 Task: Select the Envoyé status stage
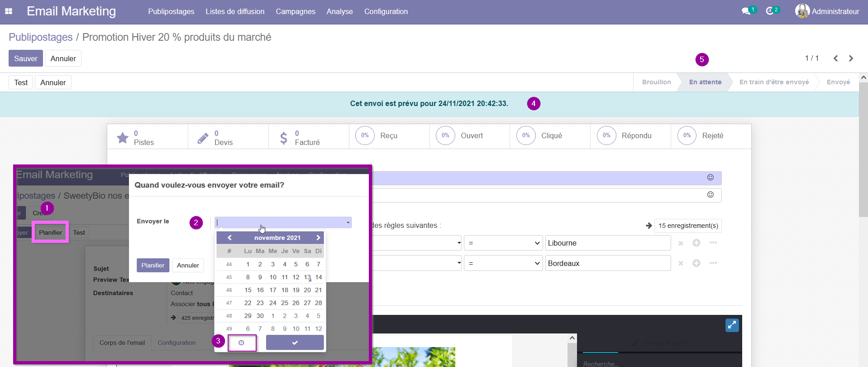coord(838,82)
